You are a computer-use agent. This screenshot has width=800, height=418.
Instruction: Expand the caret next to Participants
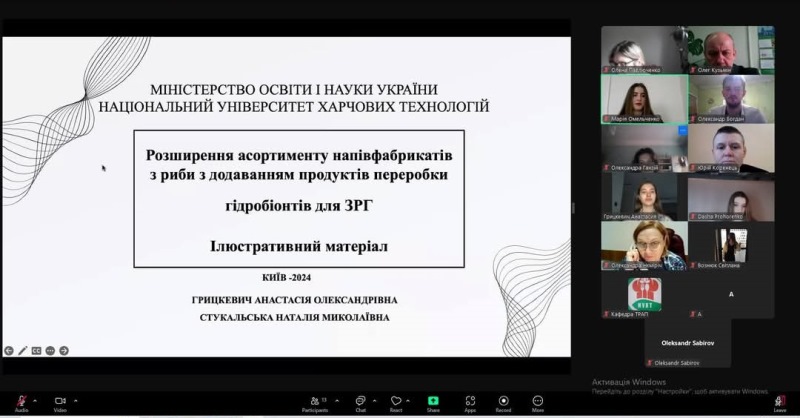337,401
